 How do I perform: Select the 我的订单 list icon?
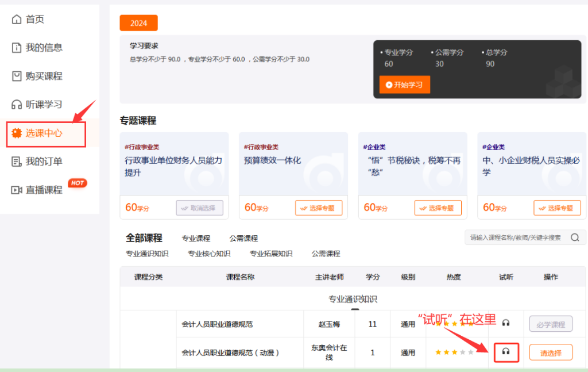[x=17, y=162]
